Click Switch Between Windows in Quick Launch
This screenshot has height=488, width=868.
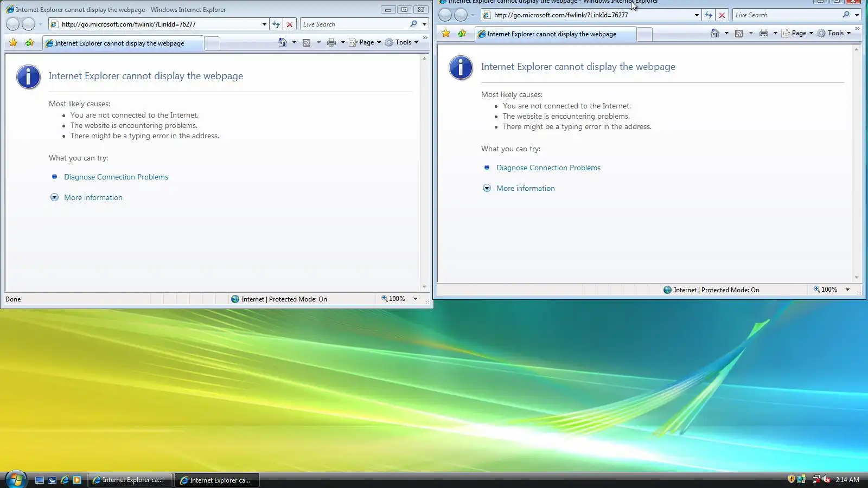pyautogui.click(x=52, y=480)
